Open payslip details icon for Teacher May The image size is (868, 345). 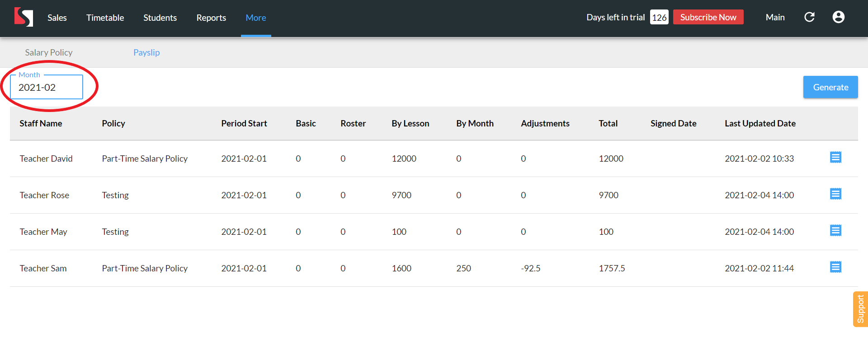coord(835,231)
